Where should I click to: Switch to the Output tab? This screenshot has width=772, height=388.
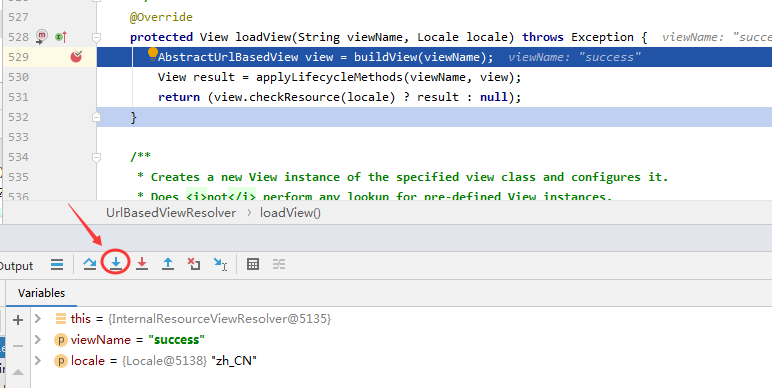[16, 266]
